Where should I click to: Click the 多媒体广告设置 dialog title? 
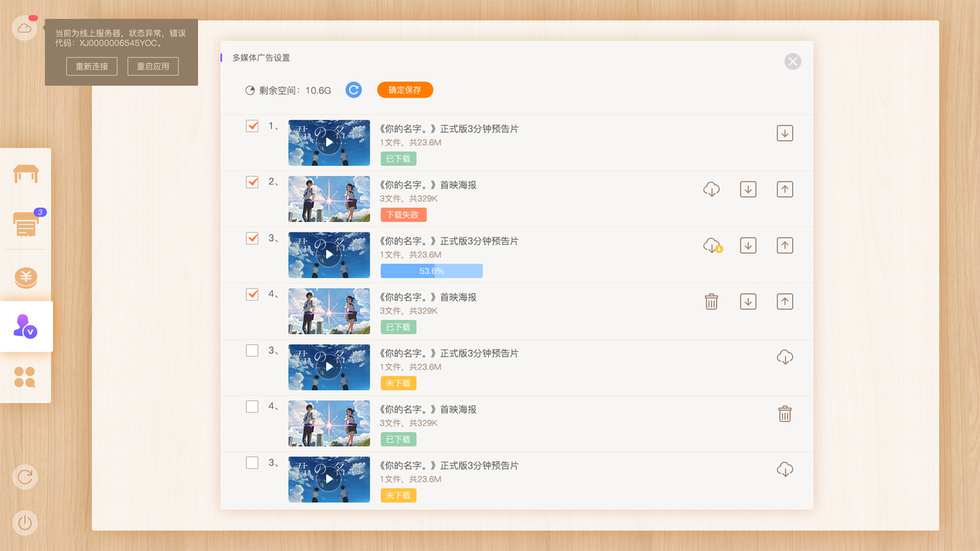(261, 57)
